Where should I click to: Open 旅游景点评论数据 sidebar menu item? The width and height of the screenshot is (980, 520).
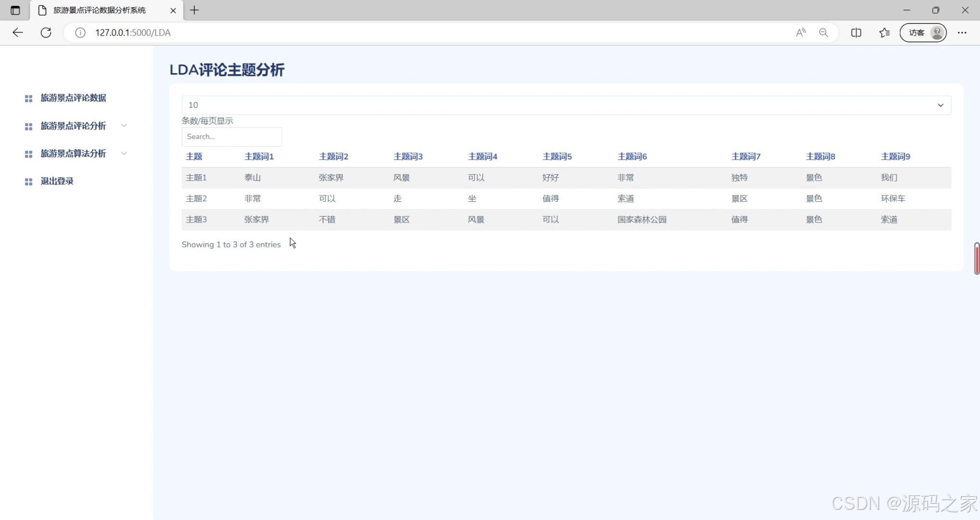click(x=73, y=98)
